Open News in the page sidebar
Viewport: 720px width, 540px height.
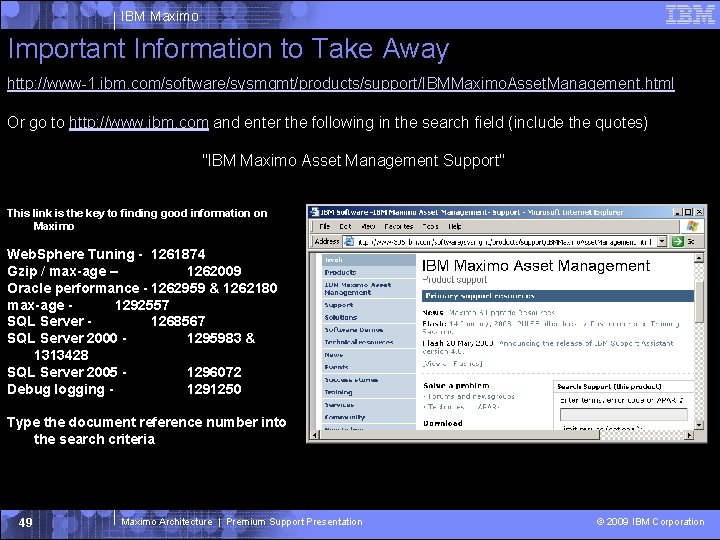tap(334, 355)
